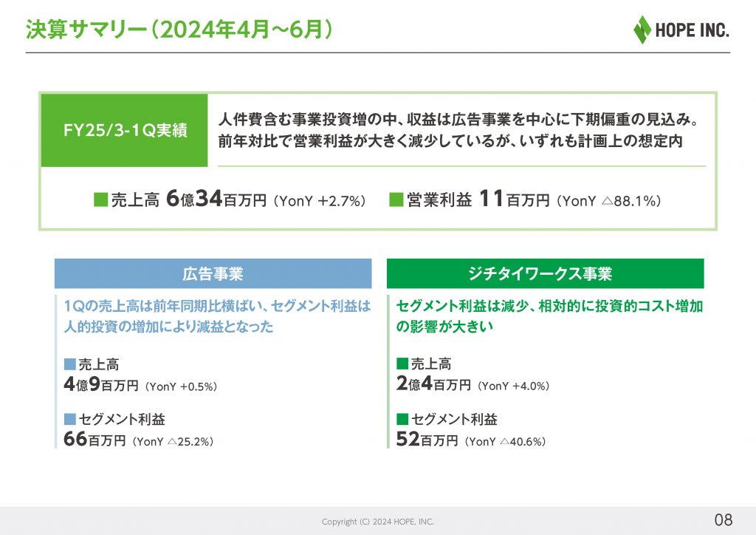
Task: Select the blue 広告事業 header bar
Action: 213,274
